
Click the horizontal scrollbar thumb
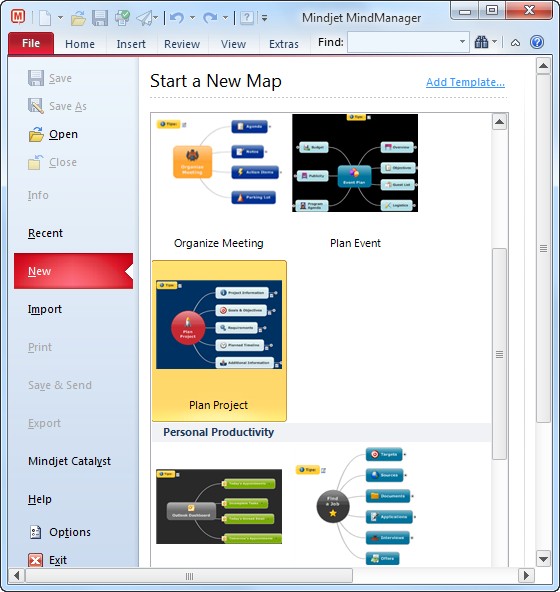(189, 576)
